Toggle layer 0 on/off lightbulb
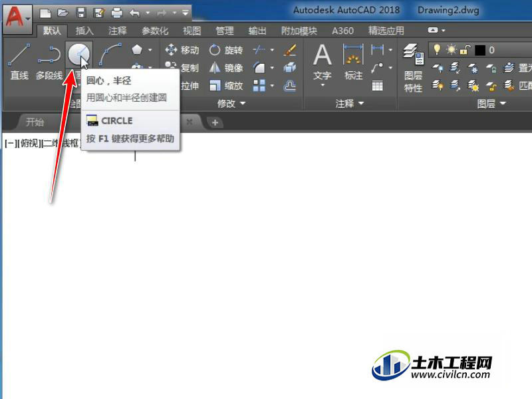 pos(437,50)
